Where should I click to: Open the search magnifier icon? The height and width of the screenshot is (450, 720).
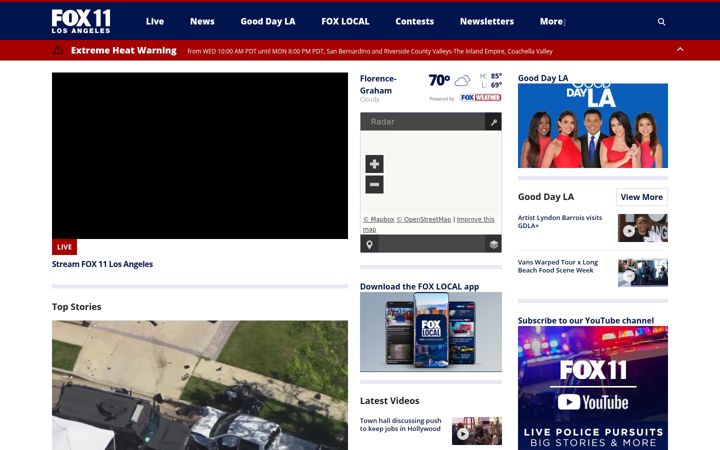661,22
